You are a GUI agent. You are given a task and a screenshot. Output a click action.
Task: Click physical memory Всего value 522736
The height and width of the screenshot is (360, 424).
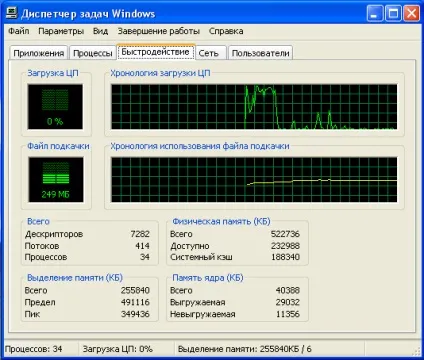coord(285,234)
